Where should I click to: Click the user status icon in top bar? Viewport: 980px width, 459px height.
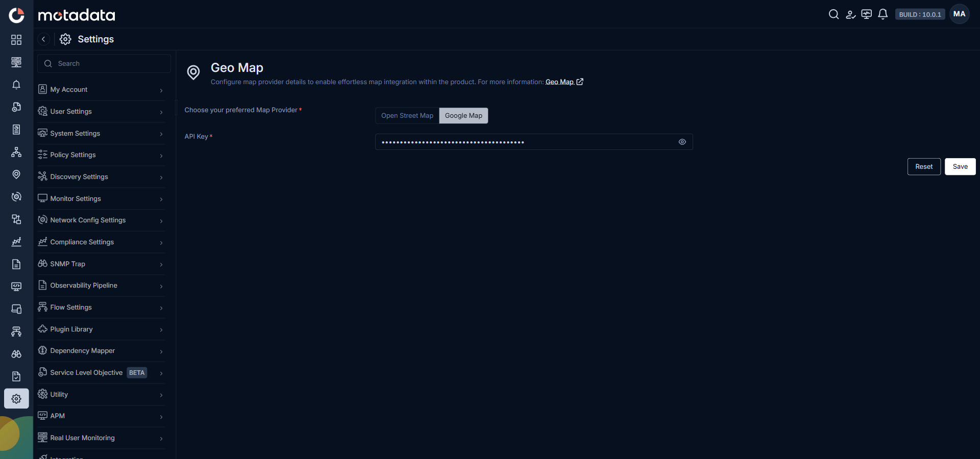(x=850, y=14)
